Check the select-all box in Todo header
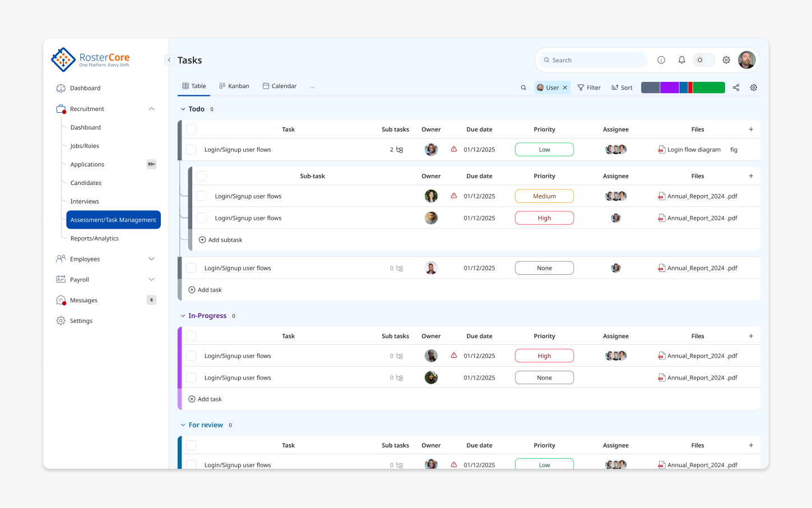This screenshot has width=812, height=508. [191, 130]
